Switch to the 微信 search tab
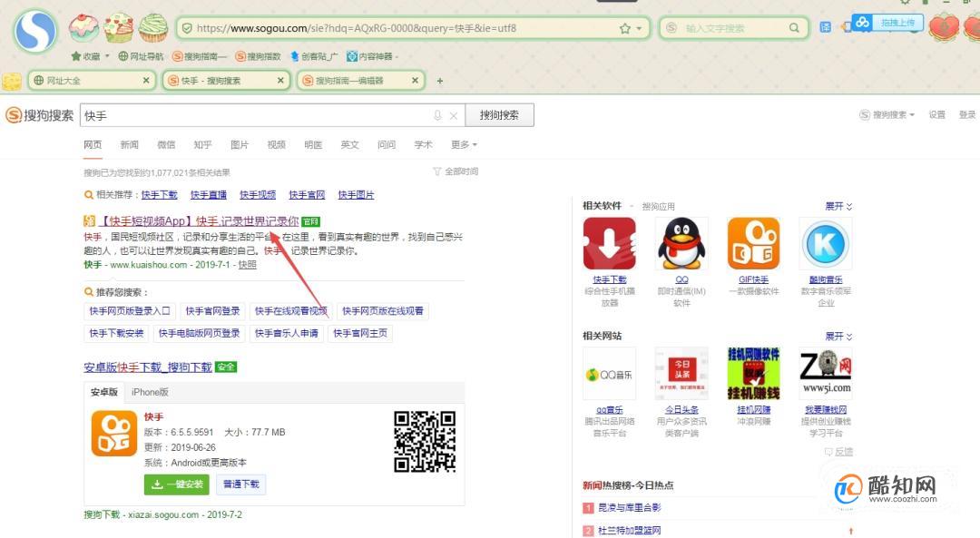The width and height of the screenshot is (980, 538). (166, 145)
